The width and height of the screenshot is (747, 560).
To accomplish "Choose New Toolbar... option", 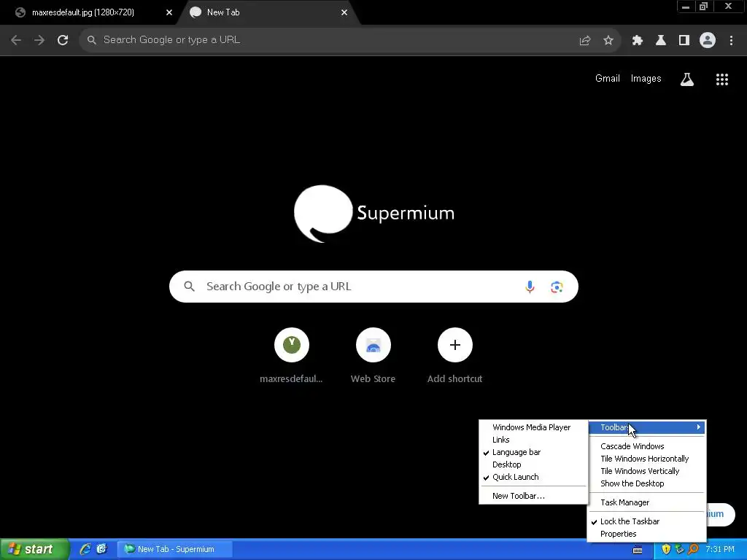I will point(533,496).
